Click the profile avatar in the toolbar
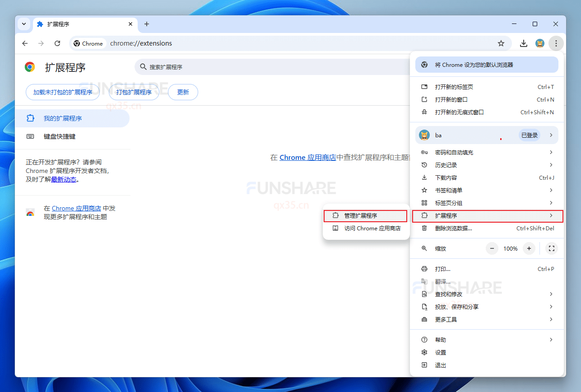 click(540, 43)
